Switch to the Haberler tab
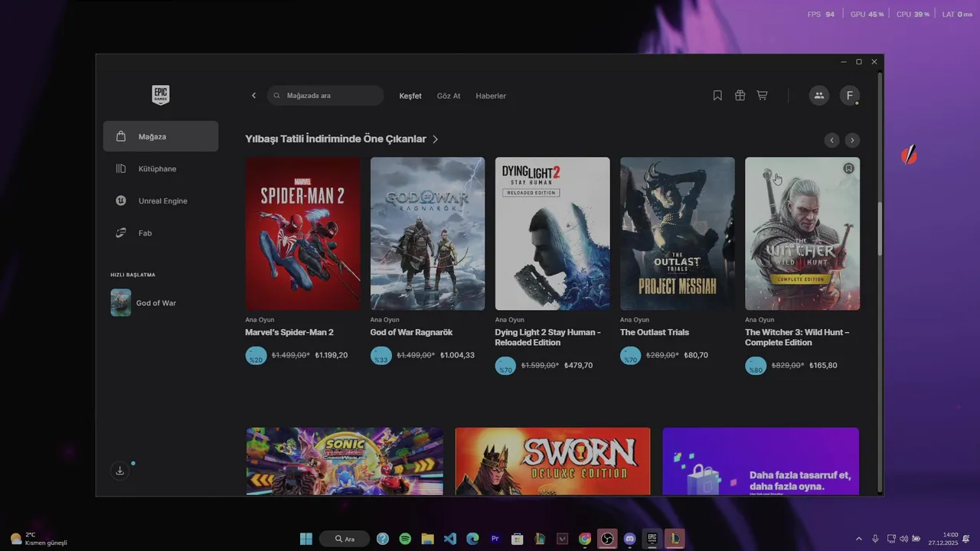980x551 pixels. tap(491, 96)
